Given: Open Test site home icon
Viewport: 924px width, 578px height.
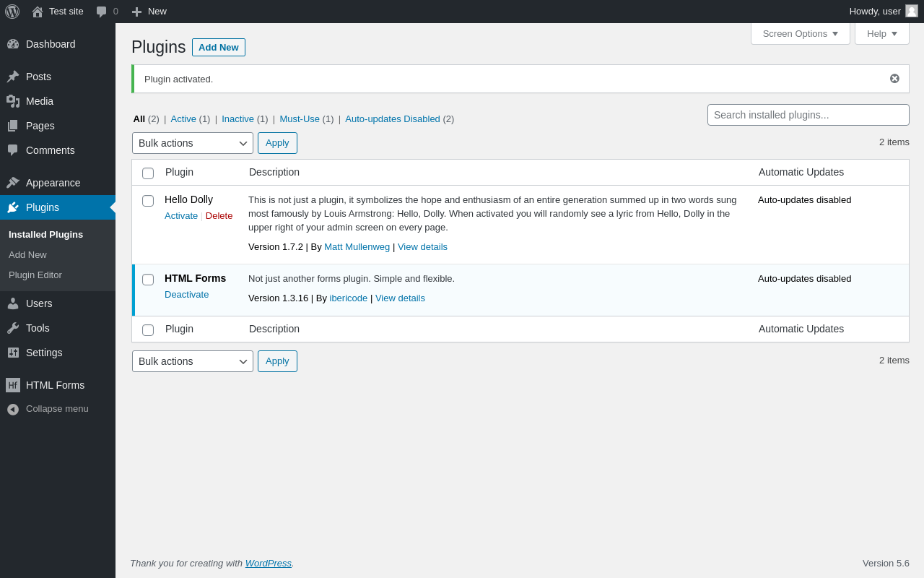Looking at the screenshot, I should pyautogui.click(x=38, y=12).
